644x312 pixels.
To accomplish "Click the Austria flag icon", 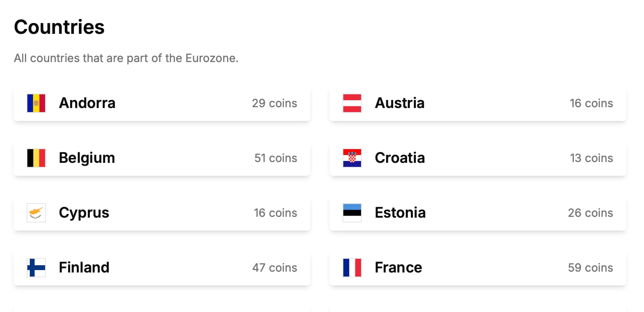I will (352, 103).
